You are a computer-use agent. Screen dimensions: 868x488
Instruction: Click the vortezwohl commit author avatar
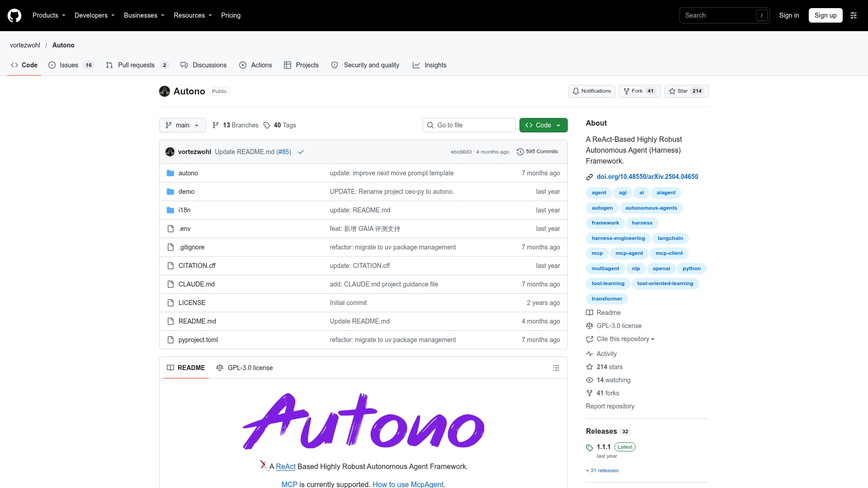170,152
